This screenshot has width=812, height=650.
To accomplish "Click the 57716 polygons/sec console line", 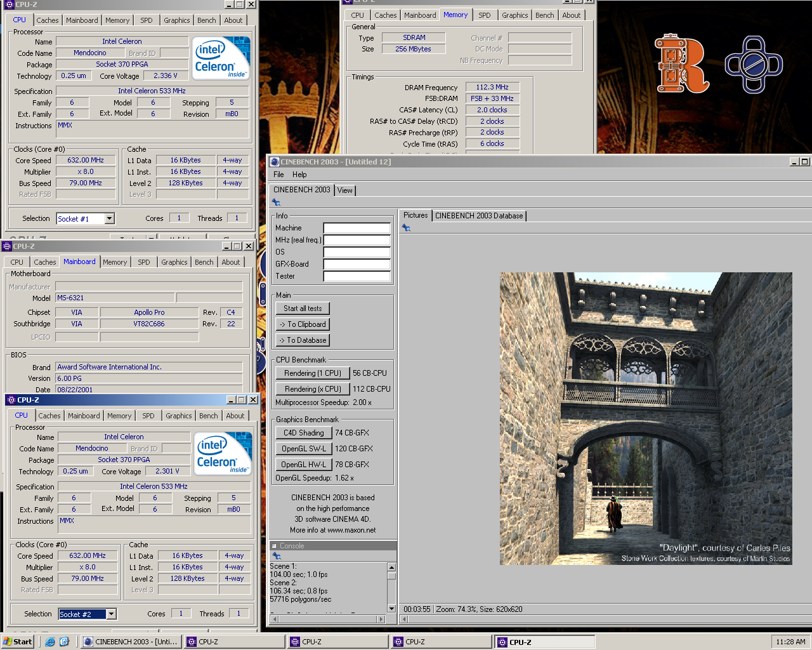I will 301,599.
